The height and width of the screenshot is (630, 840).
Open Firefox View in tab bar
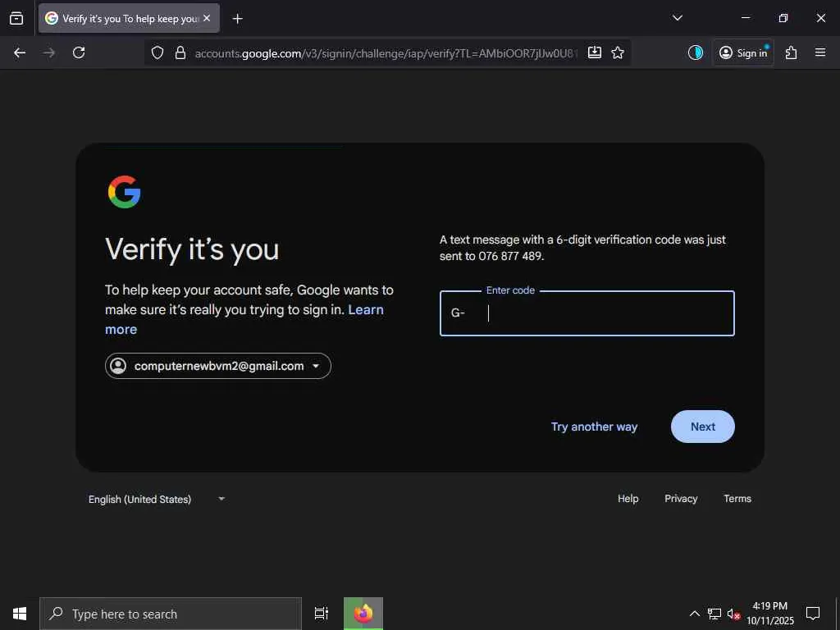coord(16,18)
